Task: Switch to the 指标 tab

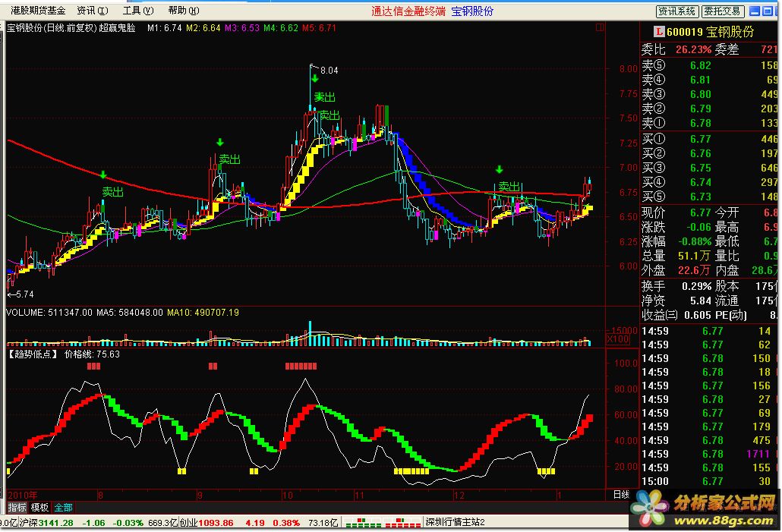Action: [17, 508]
